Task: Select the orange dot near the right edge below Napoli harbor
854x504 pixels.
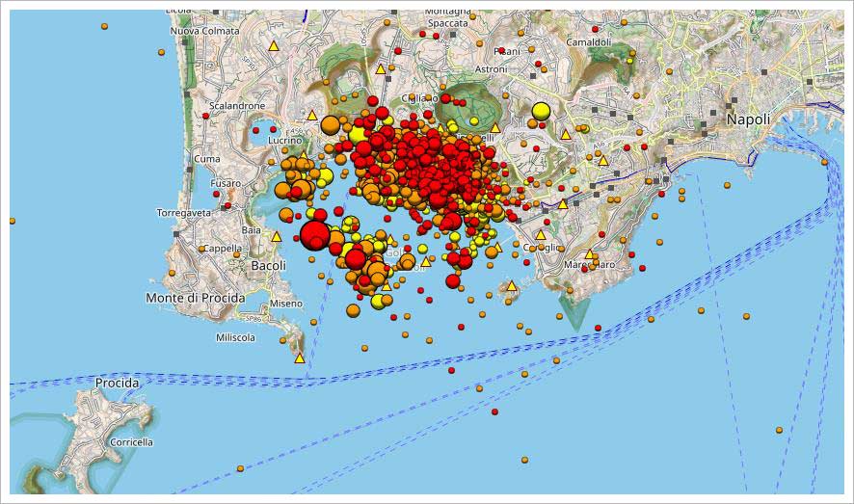Action: point(824,164)
